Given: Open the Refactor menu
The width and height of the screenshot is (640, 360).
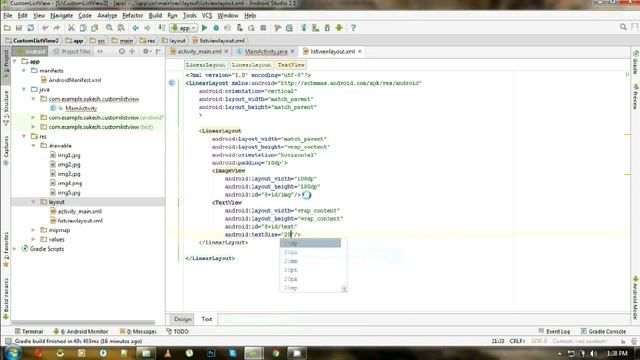Looking at the screenshot, I should [133, 16].
